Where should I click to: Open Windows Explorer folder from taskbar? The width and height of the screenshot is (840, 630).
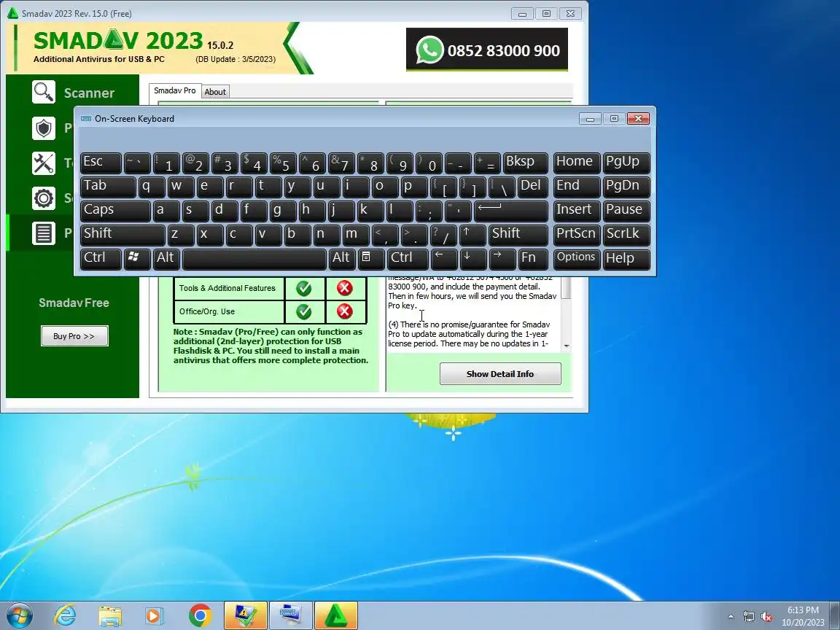pyautogui.click(x=110, y=615)
